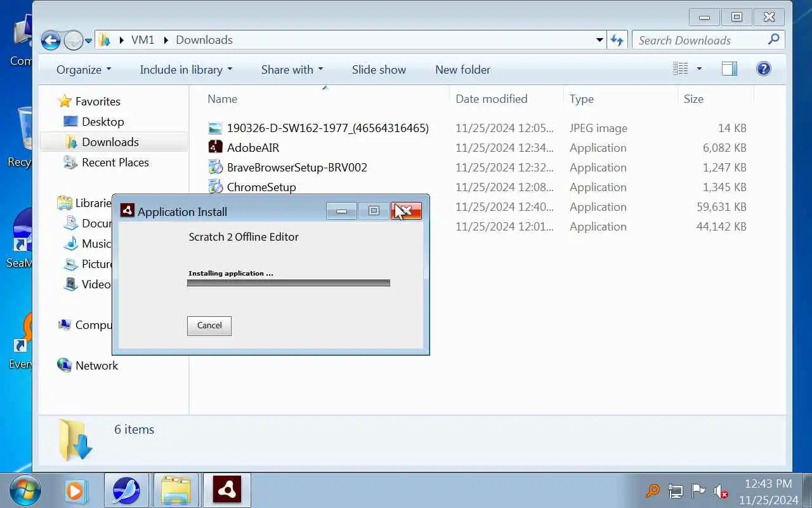This screenshot has height=508, width=812.
Task: Select Computer in navigation pane
Action: point(93,325)
